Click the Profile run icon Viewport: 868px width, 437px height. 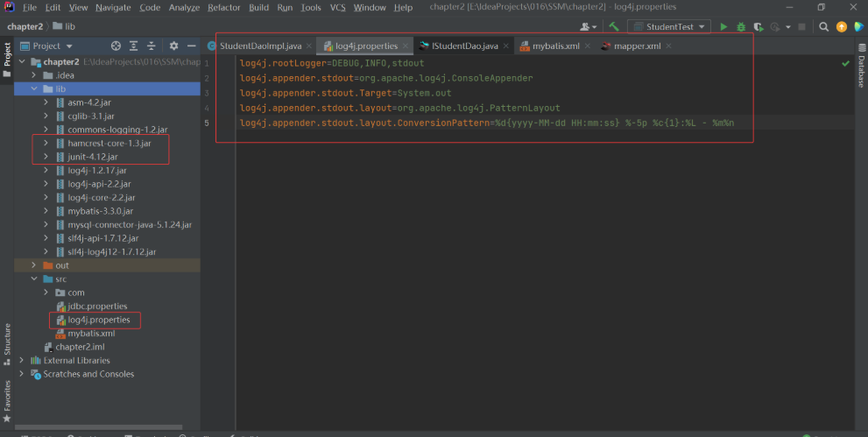tap(775, 26)
